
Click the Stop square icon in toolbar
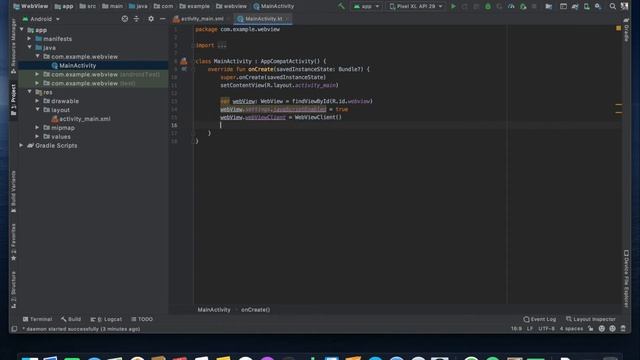[534, 6]
